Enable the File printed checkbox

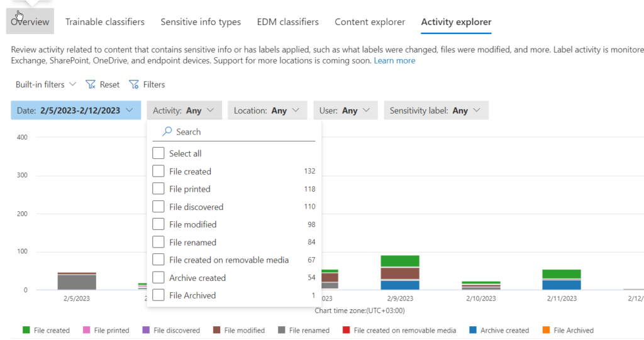[158, 189]
